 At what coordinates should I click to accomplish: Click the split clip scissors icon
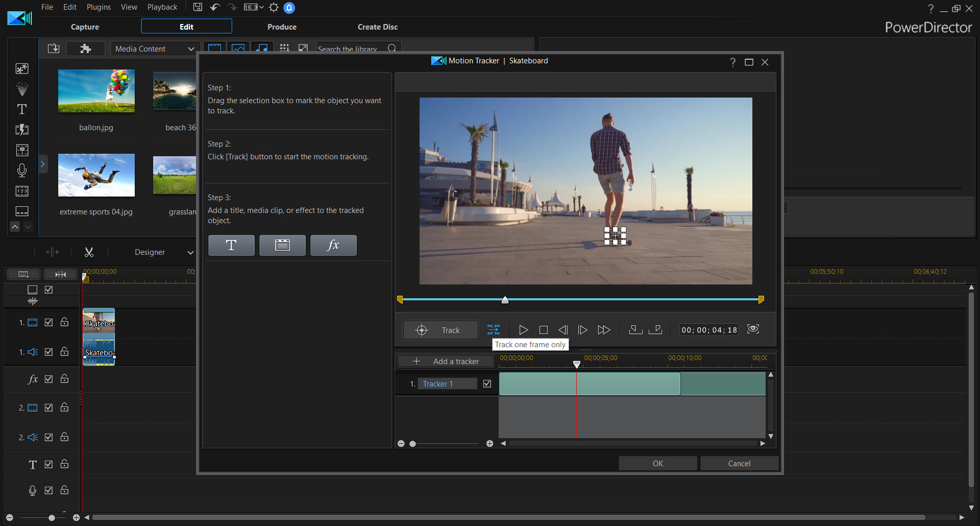tap(89, 252)
